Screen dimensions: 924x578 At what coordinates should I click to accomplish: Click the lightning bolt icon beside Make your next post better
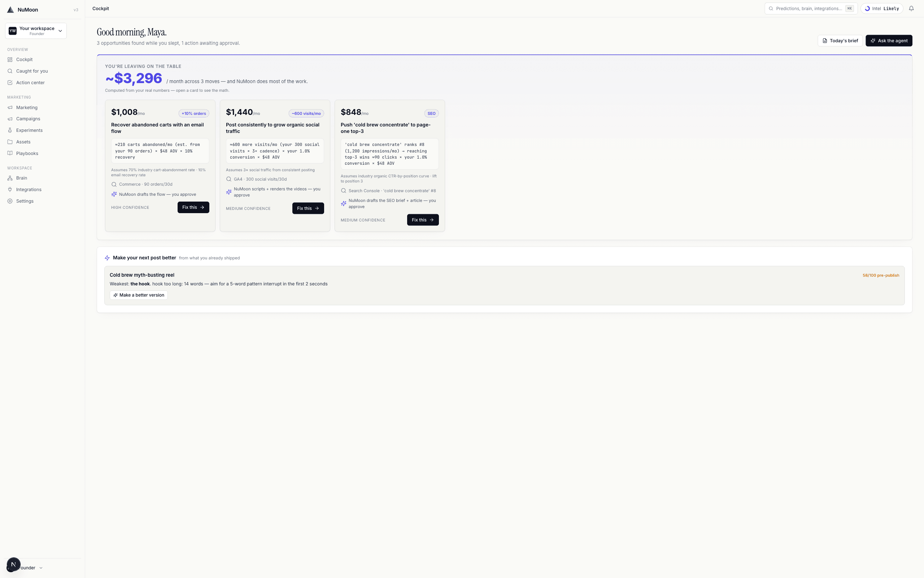click(107, 258)
